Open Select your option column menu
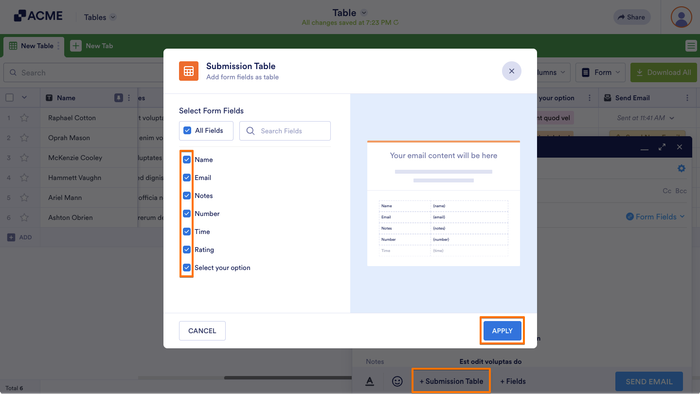The width and height of the screenshot is (700, 394). coord(589,98)
